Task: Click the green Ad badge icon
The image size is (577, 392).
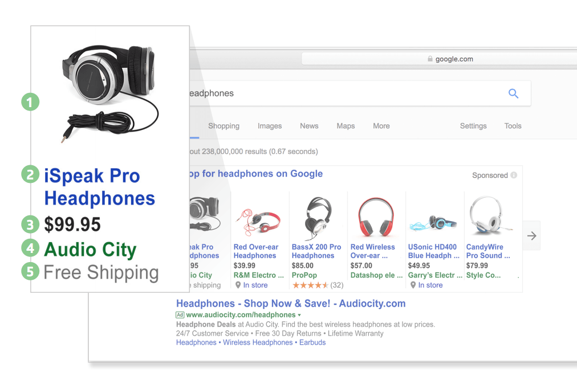Action: (x=180, y=315)
